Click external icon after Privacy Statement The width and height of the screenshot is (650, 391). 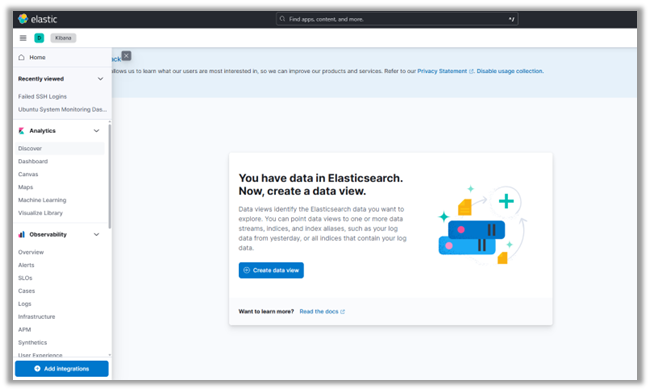point(471,71)
